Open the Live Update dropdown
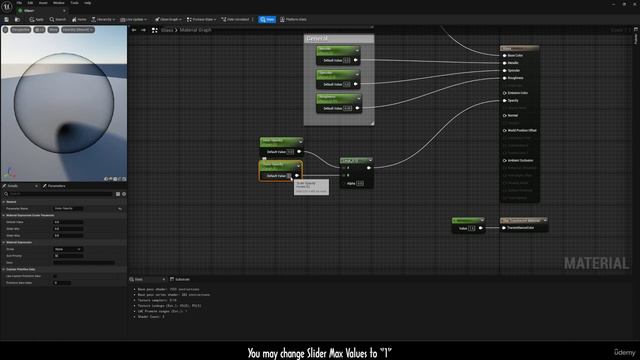The height and width of the screenshot is (360, 640). (133, 20)
